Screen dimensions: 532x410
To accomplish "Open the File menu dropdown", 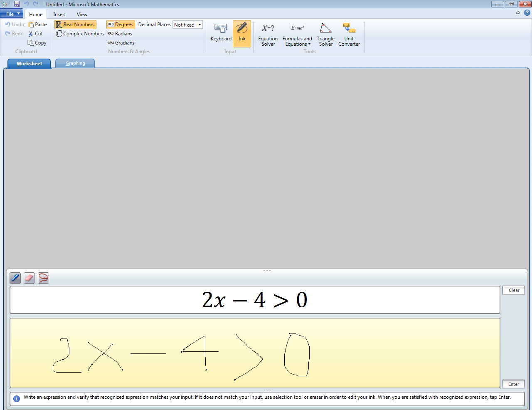I will (x=12, y=14).
